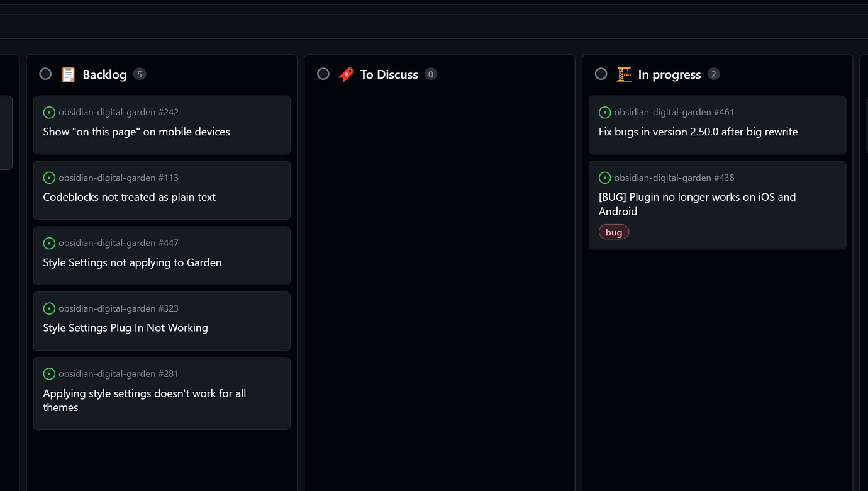Screen dimensions: 868x491
Task: Select the Backlog column circle toggle
Action: 45,74
